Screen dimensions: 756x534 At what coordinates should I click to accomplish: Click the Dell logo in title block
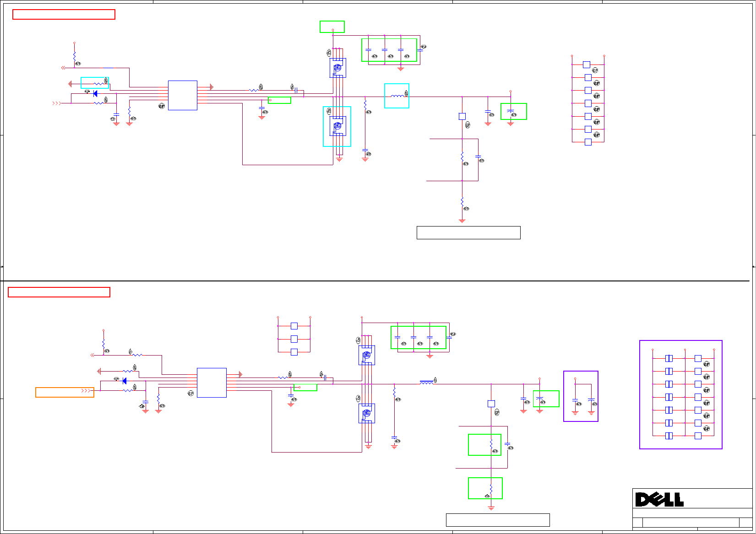659,499
